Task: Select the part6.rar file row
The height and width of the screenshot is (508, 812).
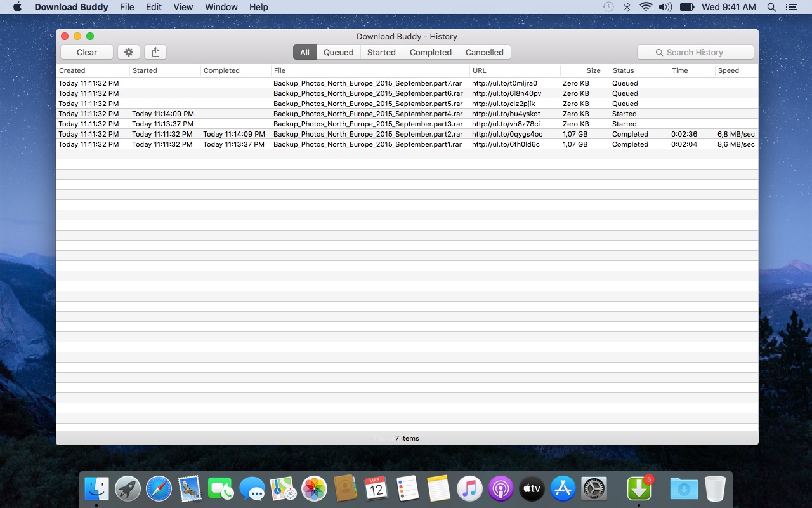Action: pos(407,93)
